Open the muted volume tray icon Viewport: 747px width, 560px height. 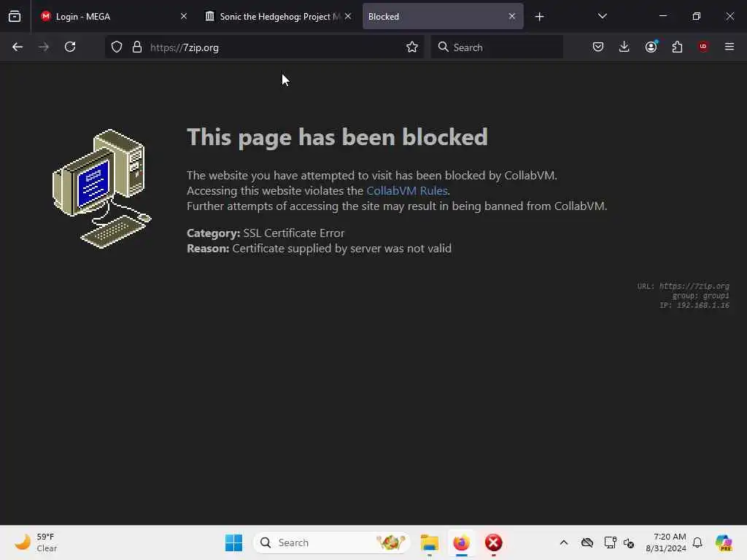tap(629, 542)
